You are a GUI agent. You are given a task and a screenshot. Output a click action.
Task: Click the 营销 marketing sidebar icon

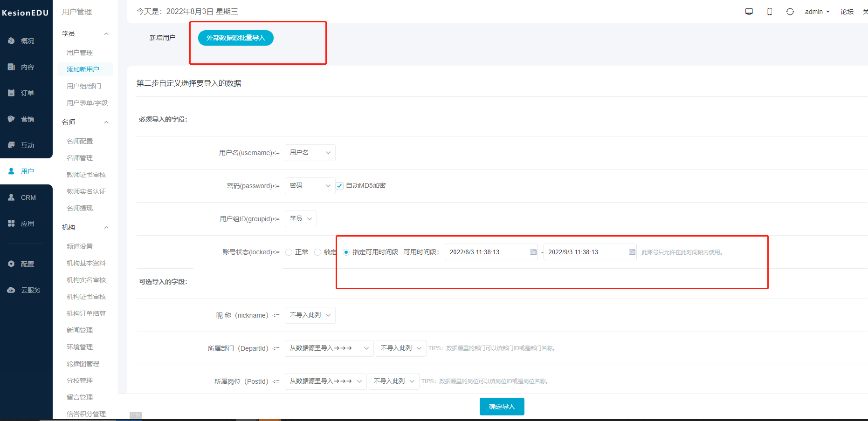tap(11, 119)
